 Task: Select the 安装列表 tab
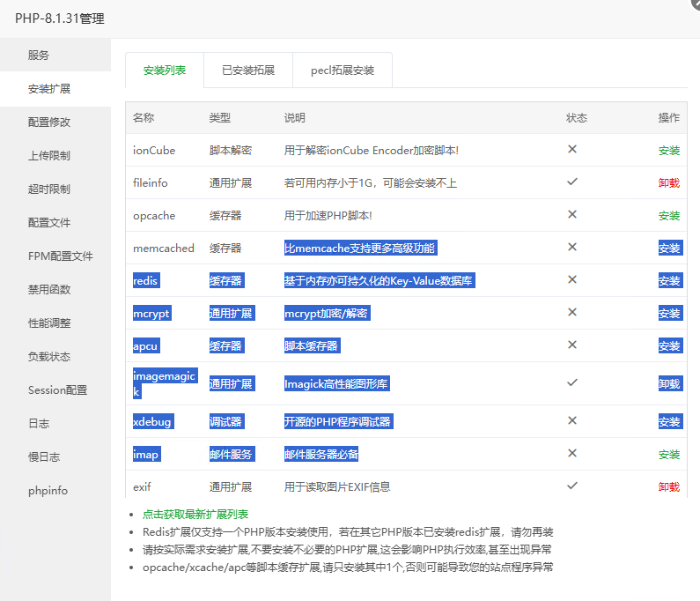[165, 70]
